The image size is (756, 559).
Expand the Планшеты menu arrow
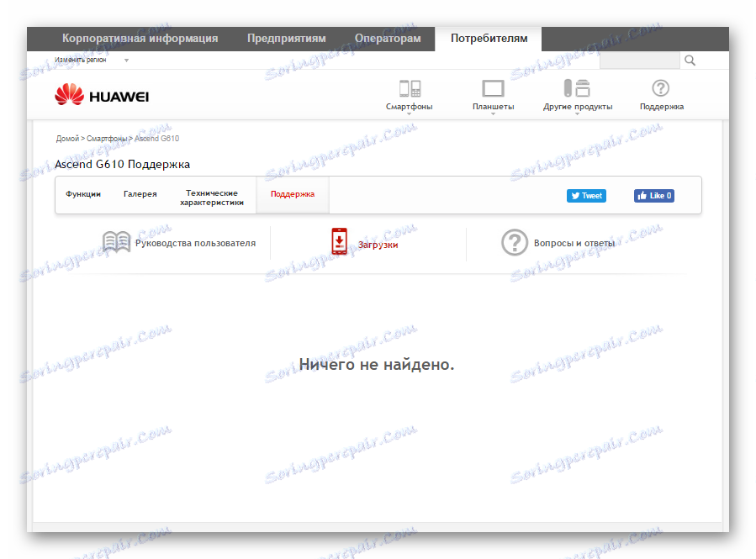493,114
